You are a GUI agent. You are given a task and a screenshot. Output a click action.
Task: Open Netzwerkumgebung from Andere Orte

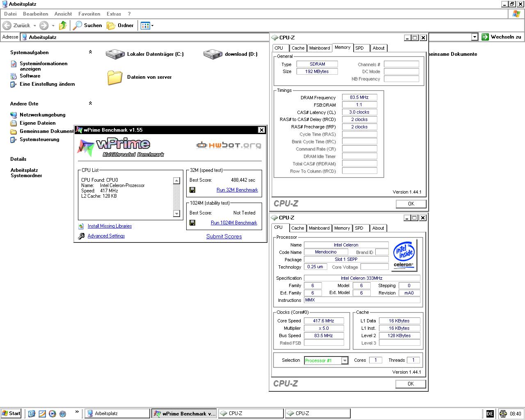point(43,115)
